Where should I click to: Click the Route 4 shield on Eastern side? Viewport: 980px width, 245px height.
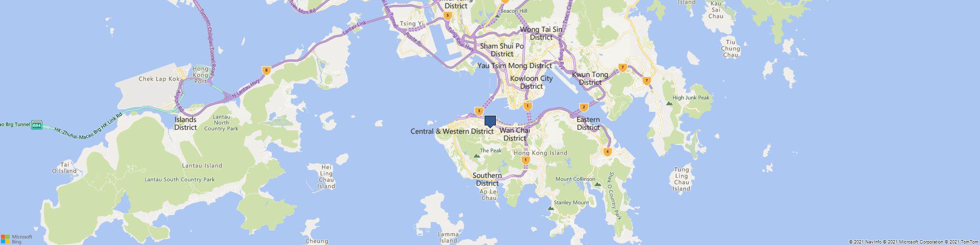[608, 151]
